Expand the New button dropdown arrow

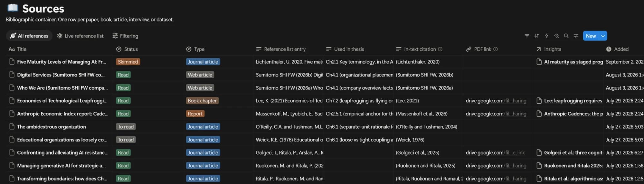click(x=603, y=36)
